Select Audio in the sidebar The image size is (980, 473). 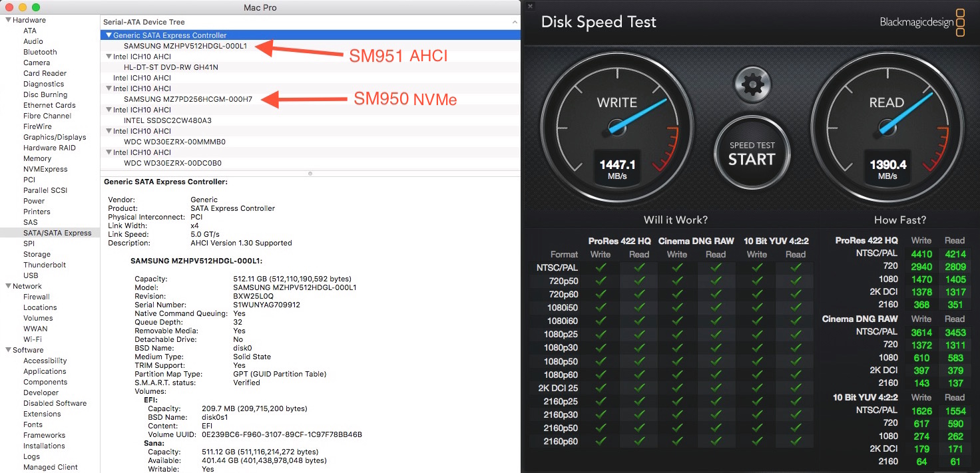coord(33,41)
